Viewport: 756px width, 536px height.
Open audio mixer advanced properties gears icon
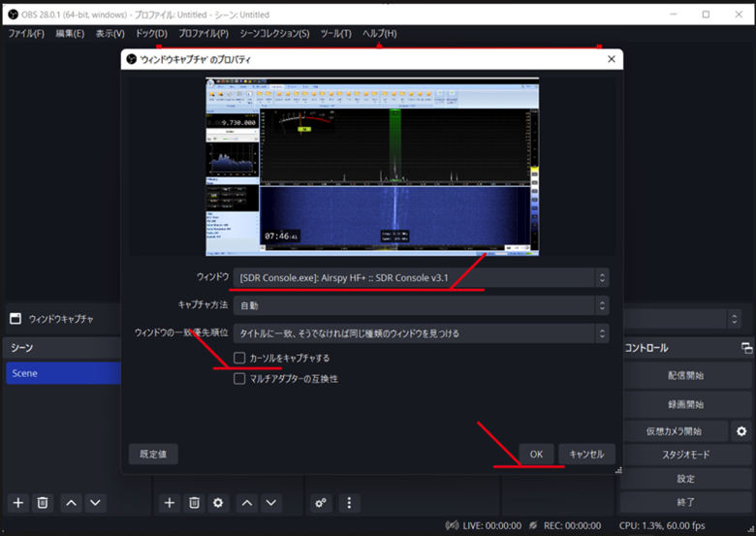[x=321, y=503]
